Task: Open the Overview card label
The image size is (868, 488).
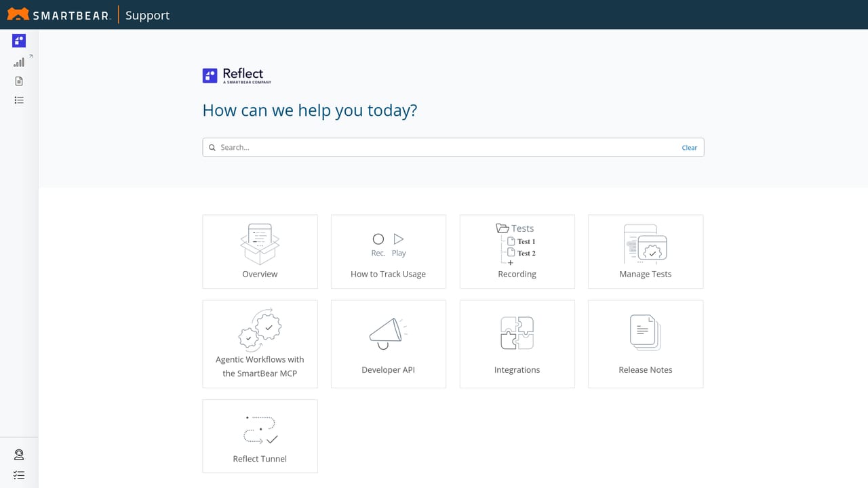Action: click(x=260, y=274)
